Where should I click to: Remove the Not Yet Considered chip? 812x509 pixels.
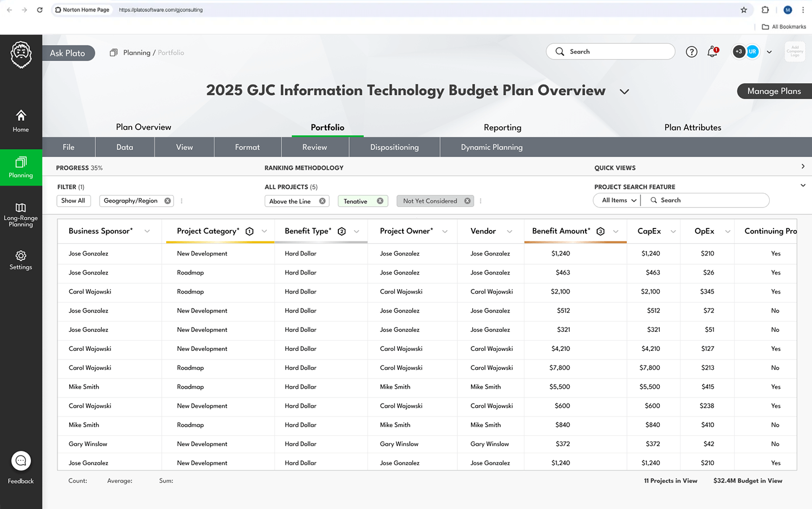[467, 201]
